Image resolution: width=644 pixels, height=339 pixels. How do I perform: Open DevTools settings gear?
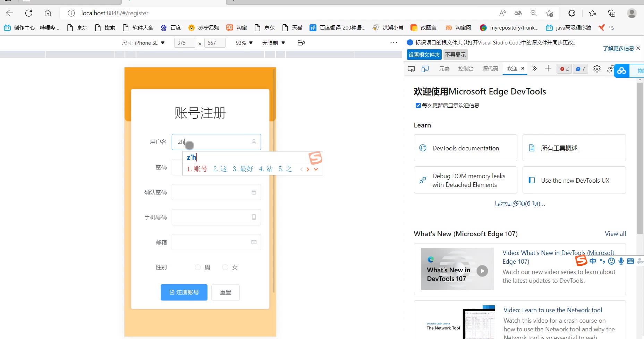coord(597,69)
